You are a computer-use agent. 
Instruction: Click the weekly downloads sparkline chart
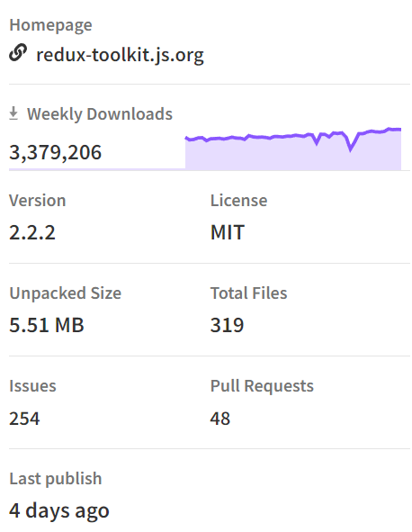[293, 149]
